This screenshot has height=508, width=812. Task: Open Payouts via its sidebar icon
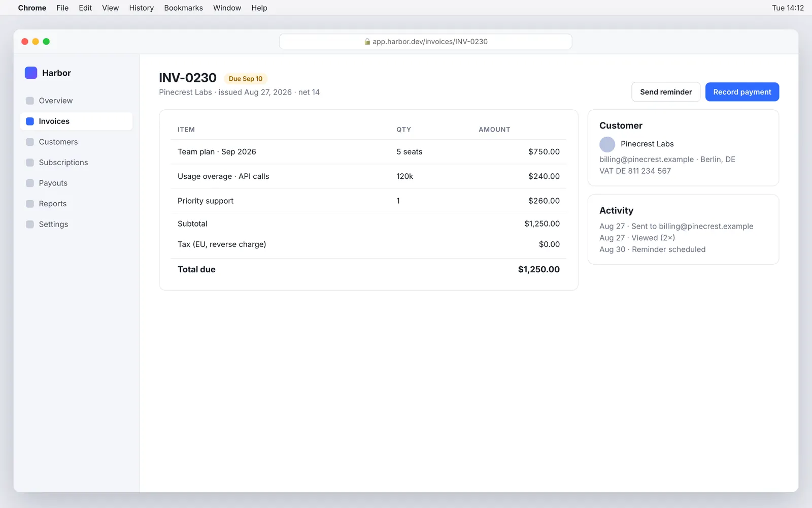click(x=30, y=183)
